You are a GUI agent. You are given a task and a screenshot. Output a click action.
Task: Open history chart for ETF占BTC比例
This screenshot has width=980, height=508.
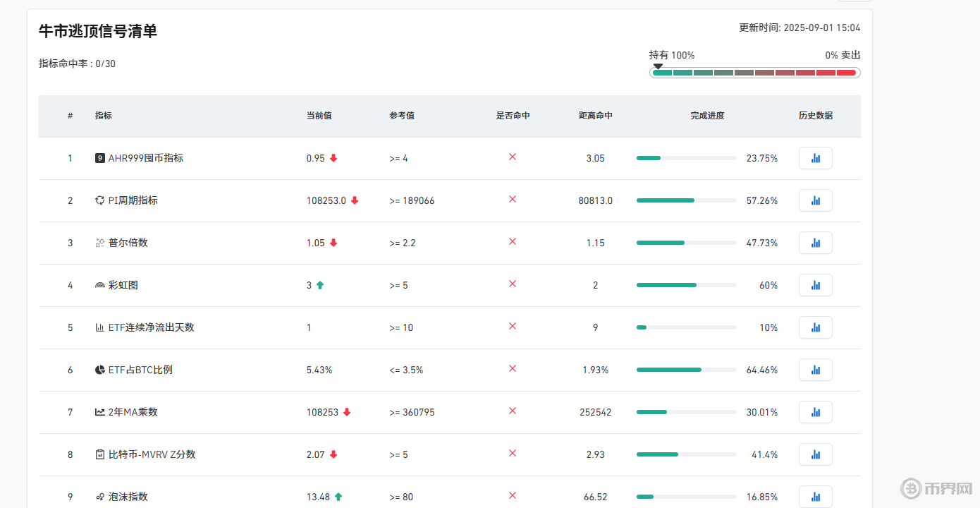pyautogui.click(x=815, y=370)
